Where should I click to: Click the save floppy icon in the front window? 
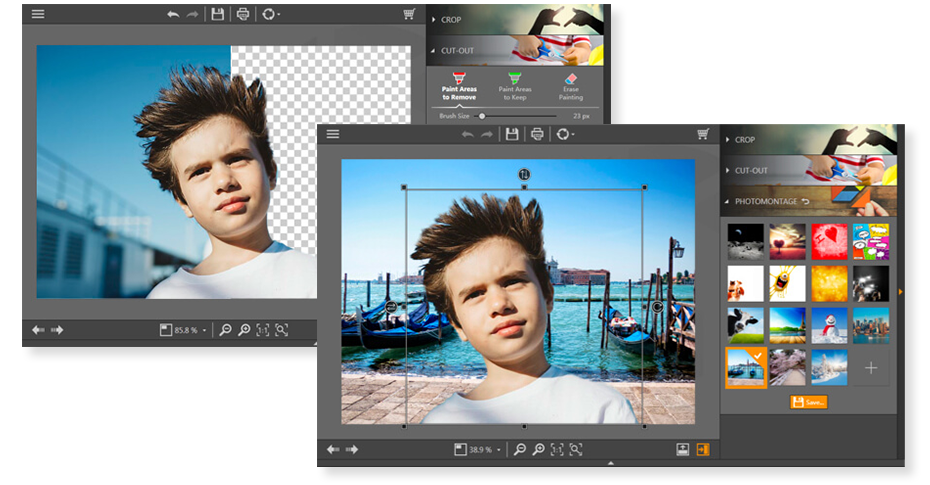point(512,134)
